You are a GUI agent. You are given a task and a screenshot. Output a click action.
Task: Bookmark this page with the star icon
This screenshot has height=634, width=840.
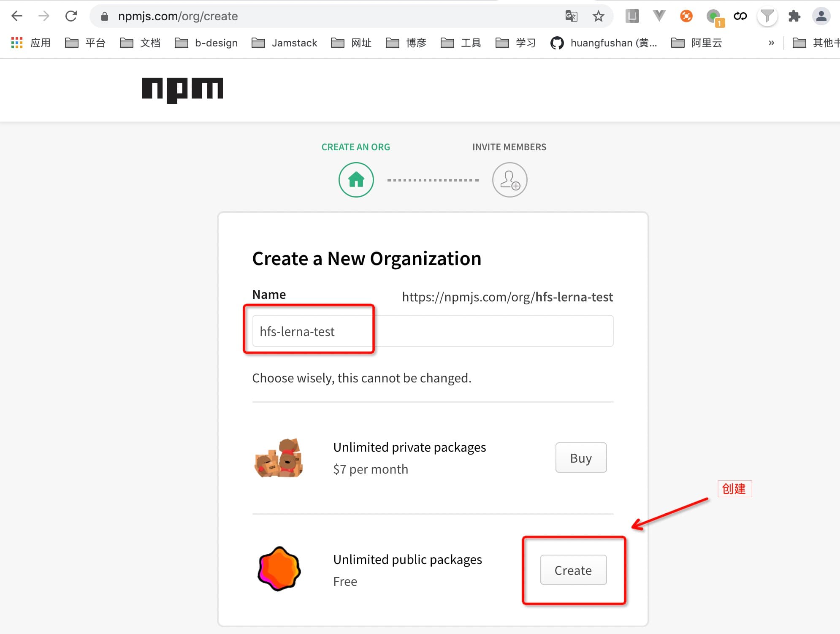coord(598,16)
